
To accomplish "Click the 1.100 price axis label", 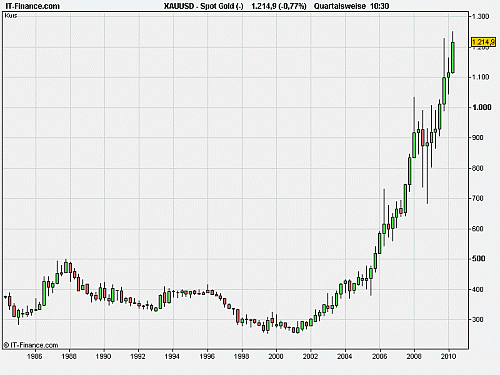I will click(481, 77).
